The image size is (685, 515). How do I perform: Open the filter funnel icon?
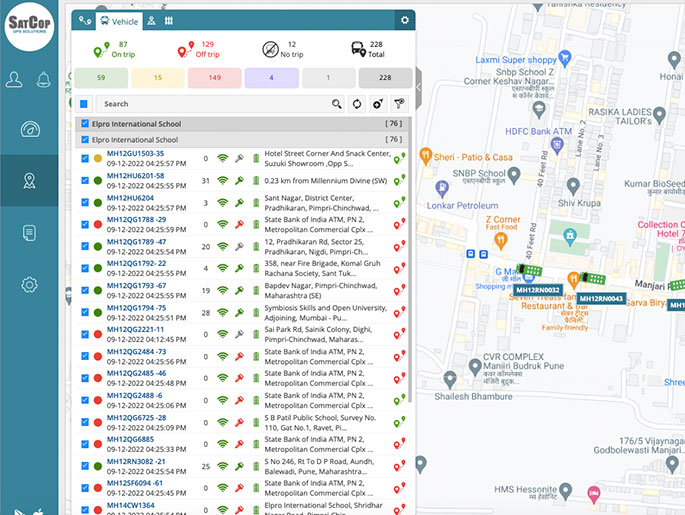[400, 103]
